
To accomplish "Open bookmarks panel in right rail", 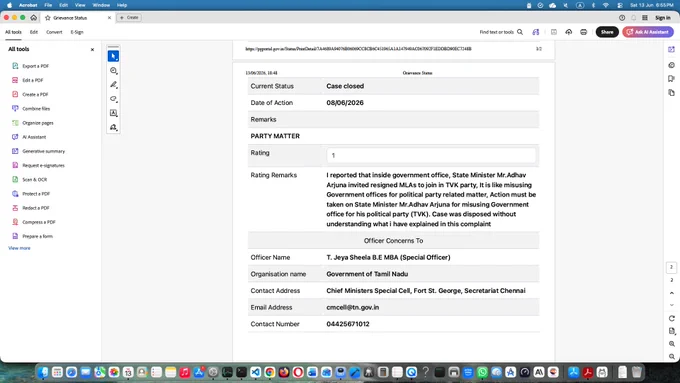I will [671, 79].
